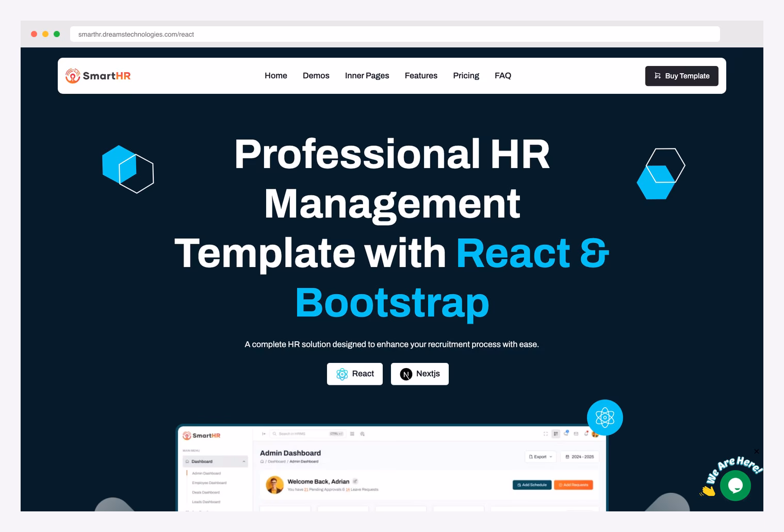The image size is (784, 532).
Task: Click the apps grid icon in dashboard preview
Action: [x=556, y=434]
